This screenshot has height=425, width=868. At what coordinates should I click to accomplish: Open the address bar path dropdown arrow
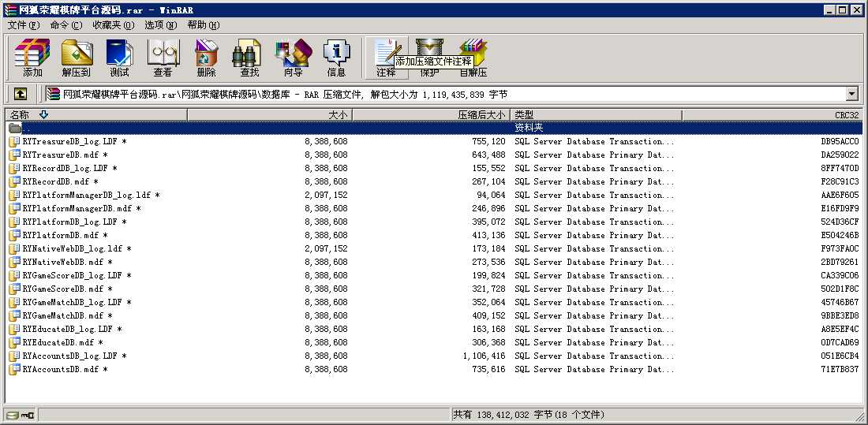pos(852,94)
